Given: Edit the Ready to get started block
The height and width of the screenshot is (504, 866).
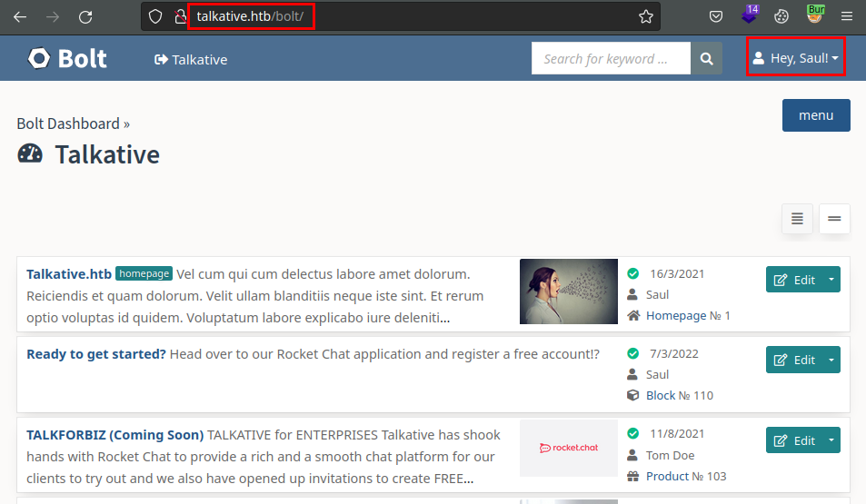Looking at the screenshot, I should (x=794, y=360).
